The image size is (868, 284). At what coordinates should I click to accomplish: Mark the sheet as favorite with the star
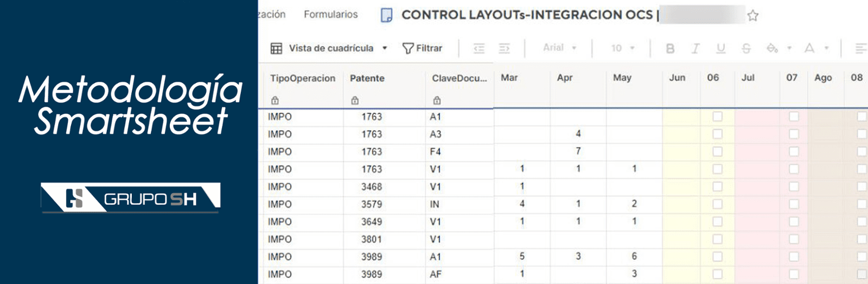point(752,15)
